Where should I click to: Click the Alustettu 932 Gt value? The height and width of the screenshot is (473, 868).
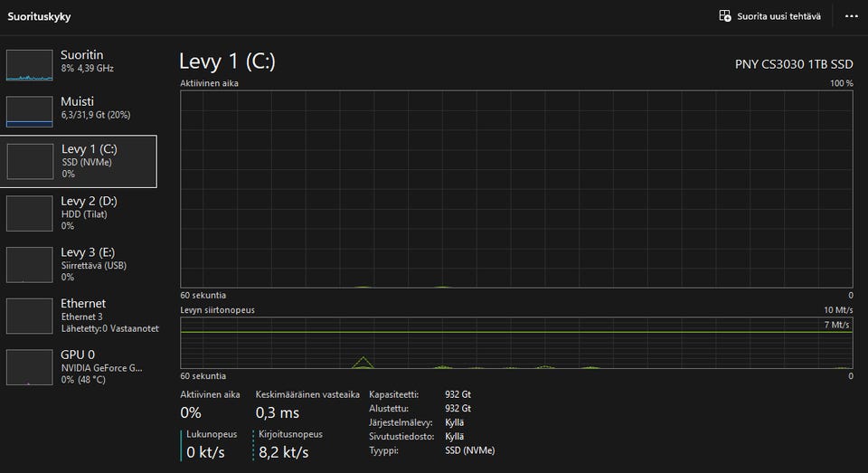coord(458,408)
